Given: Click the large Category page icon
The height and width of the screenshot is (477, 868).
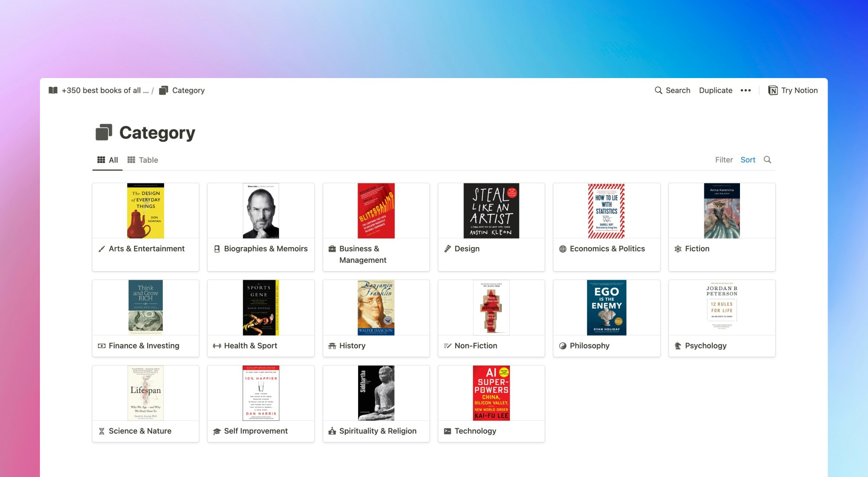Looking at the screenshot, I should pyautogui.click(x=104, y=132).
